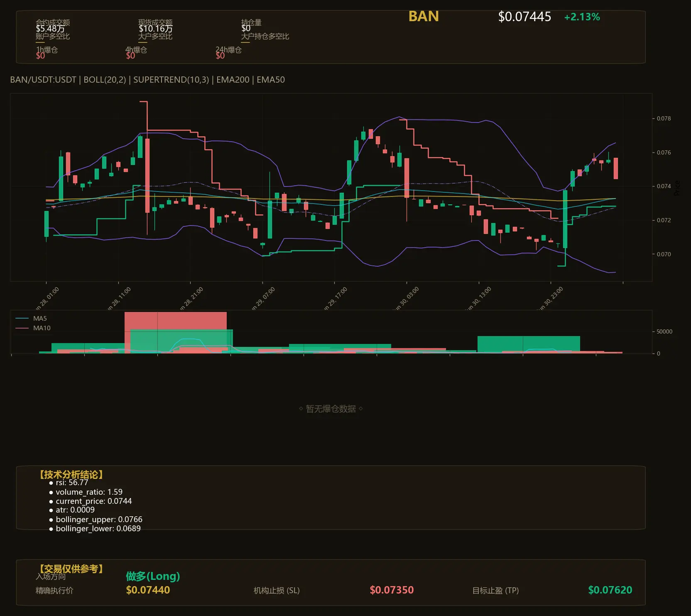Click the 29, 07:00 time axis label

263,299
